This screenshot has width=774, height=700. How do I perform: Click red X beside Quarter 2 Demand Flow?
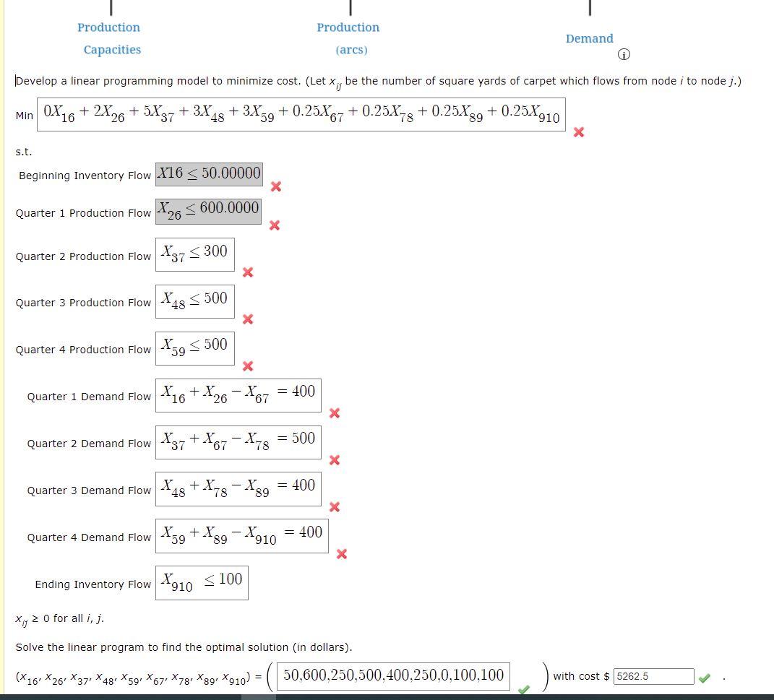click(x=334, y=460)
